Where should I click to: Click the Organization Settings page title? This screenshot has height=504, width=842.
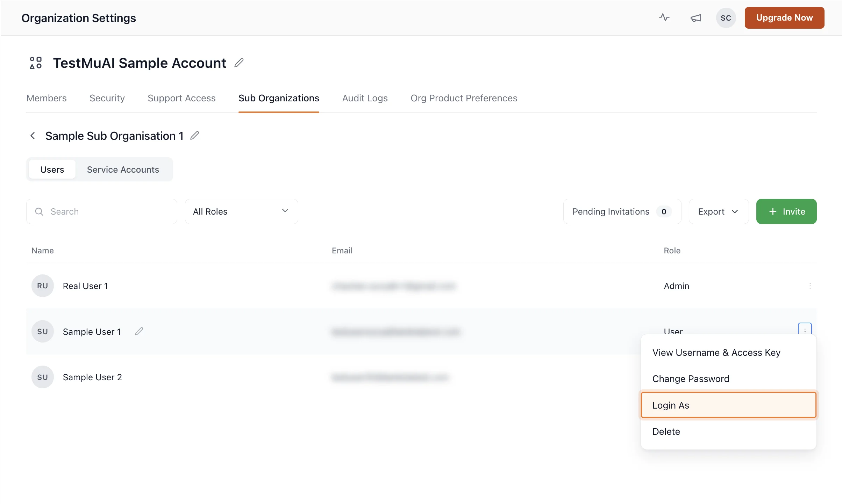pyautogui.click(x=79, y=18)
